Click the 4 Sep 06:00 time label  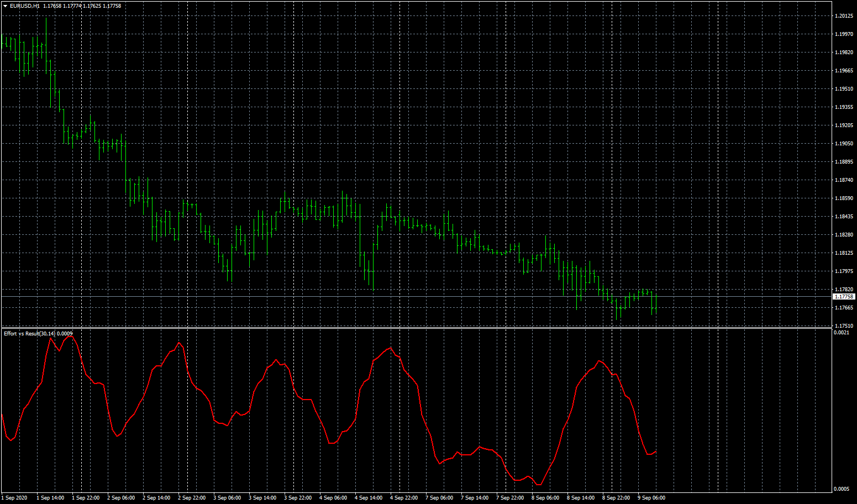click(x=333, y=498)
